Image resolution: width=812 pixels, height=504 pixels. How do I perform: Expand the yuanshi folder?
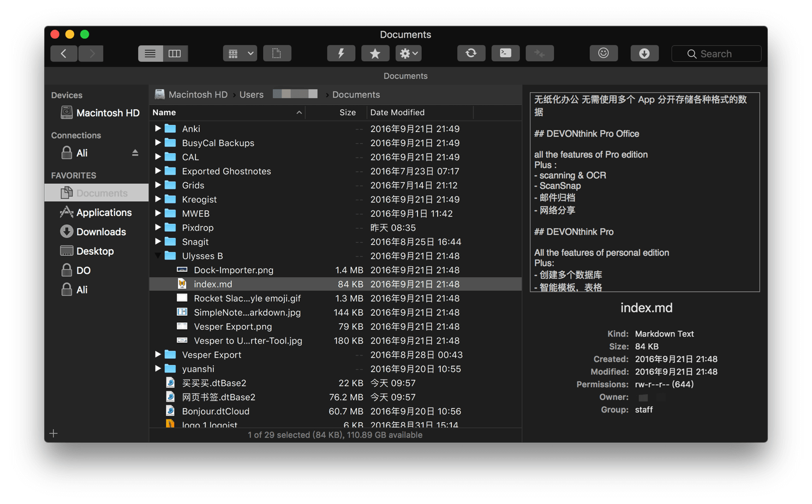pos(158,369)
